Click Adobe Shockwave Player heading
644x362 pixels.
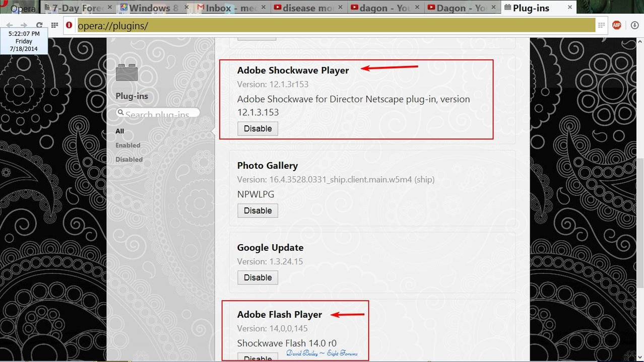click(293, 70)
